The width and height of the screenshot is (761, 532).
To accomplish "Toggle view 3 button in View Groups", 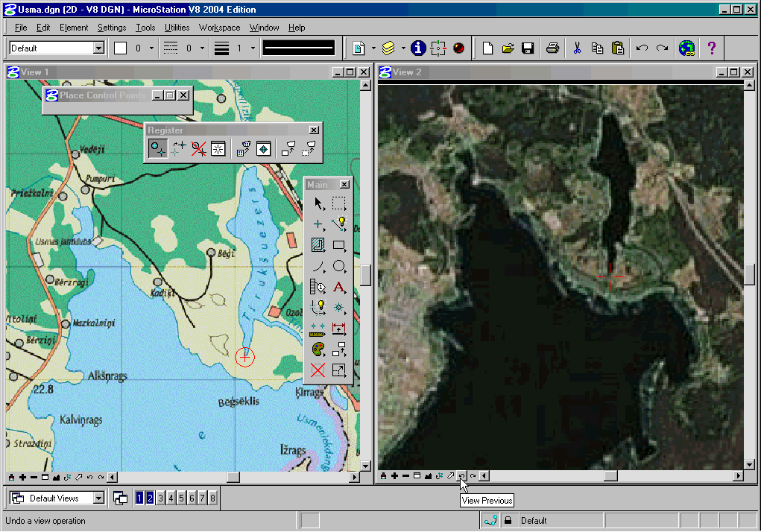I will (x=161, y=498).
